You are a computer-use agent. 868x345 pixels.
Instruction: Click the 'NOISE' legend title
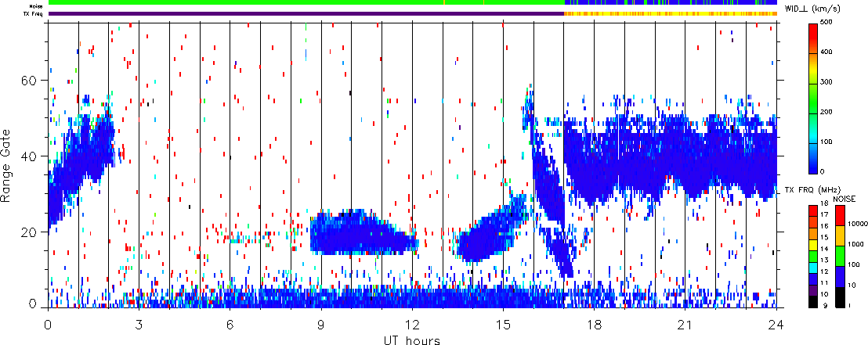click(842, 199)
